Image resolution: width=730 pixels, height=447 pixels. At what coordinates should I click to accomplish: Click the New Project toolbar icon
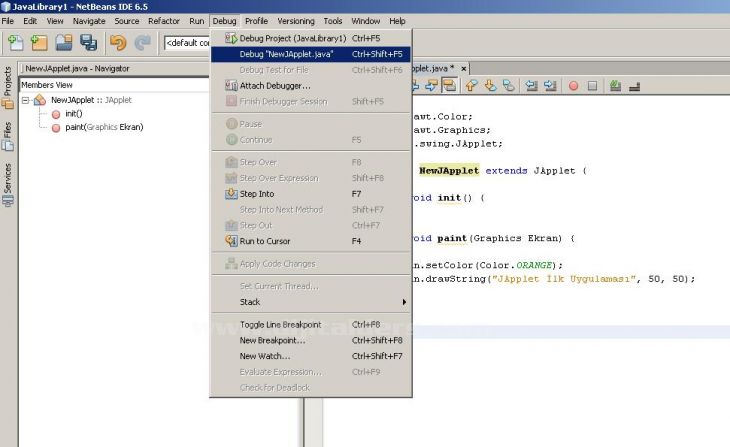[39, 43]
